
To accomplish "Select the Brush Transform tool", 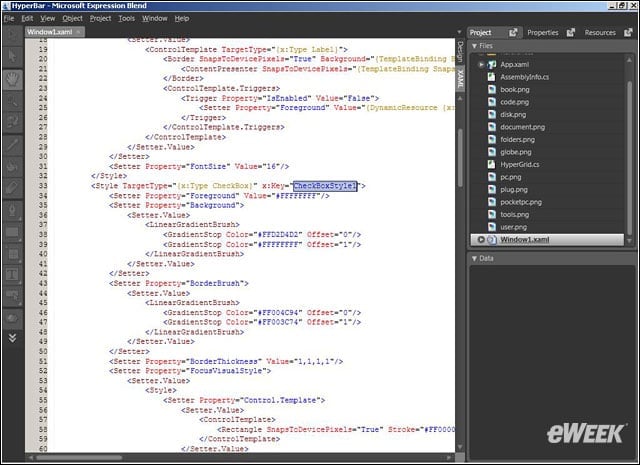I will 13,188.
